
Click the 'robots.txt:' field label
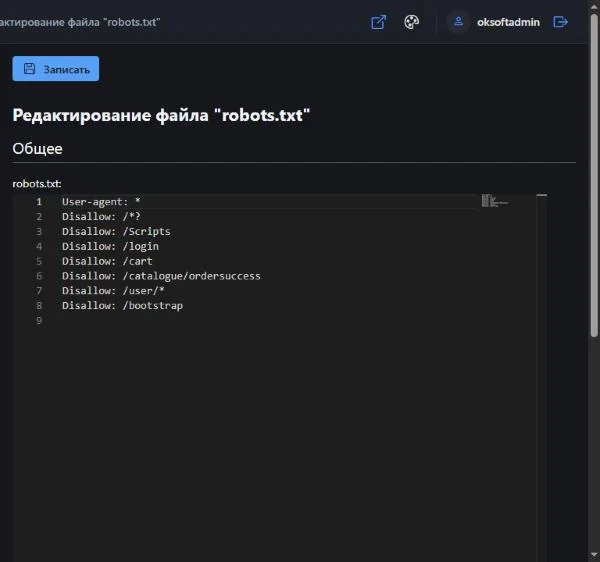point(37,184)
